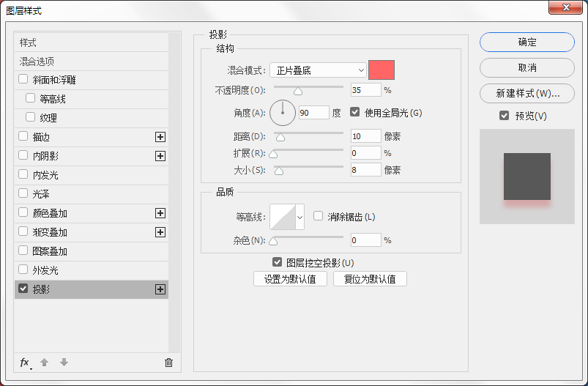
Task: Toggle 使用全局光 checkbox
Action: point(354,112)
